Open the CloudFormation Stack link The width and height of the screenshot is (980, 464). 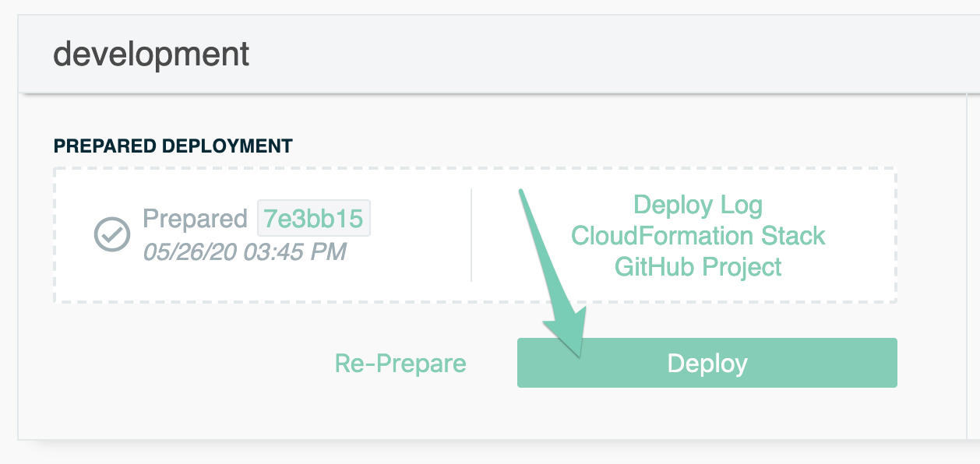(698, 236)
